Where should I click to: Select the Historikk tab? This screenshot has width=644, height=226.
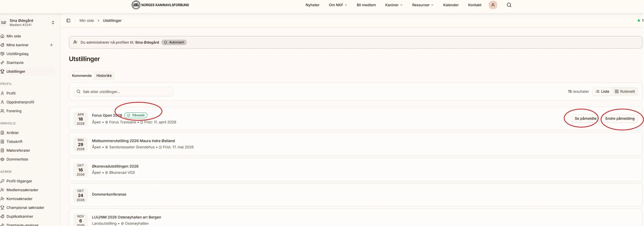[104, 76]
